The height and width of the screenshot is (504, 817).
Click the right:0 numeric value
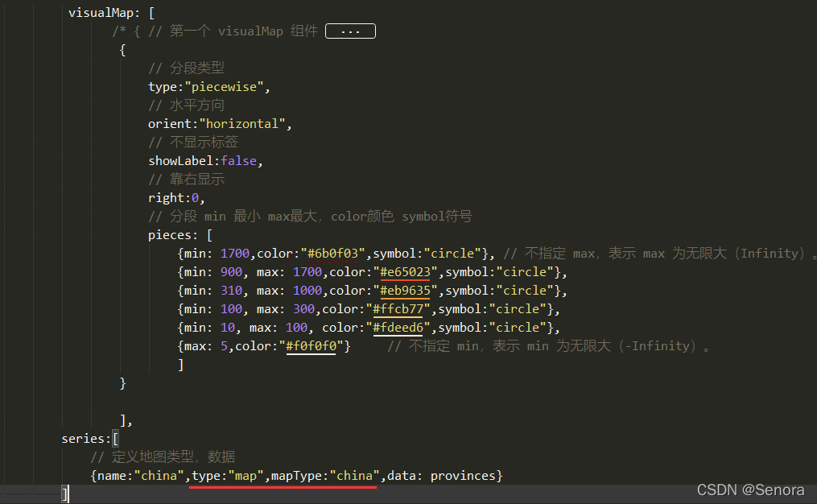195,198
